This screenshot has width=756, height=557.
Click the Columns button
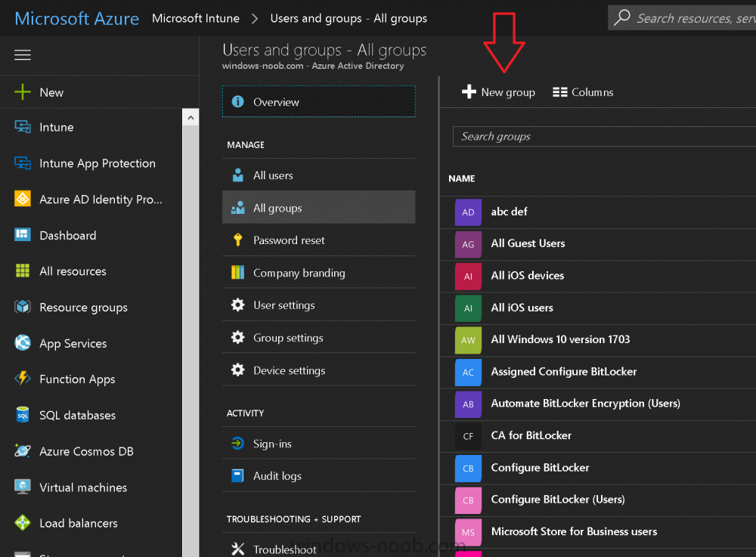[x=583, y=92]
